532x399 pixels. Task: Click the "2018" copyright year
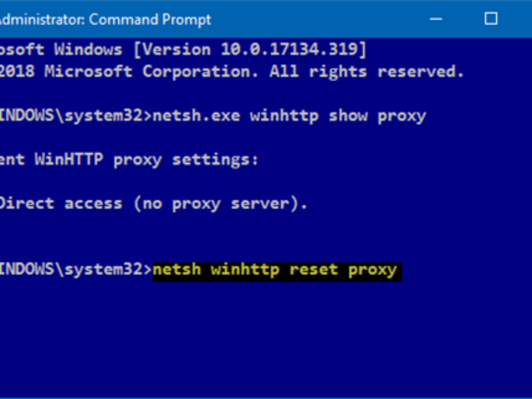(17, 71)
